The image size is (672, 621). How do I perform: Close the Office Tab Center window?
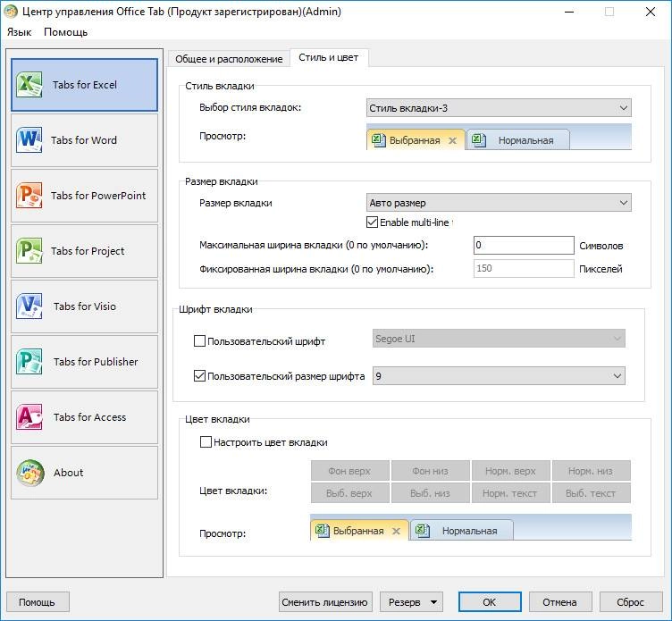tap(651, 12)
